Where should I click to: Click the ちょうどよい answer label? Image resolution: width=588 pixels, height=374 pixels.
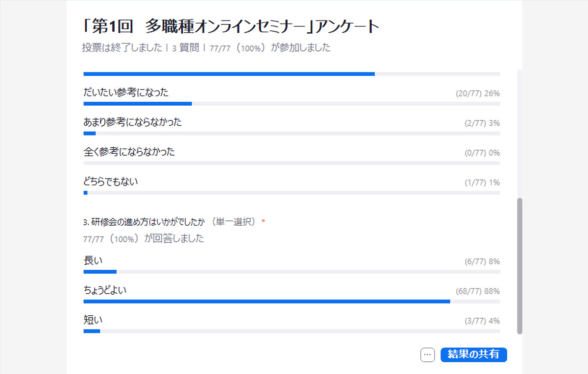(105, 290)
